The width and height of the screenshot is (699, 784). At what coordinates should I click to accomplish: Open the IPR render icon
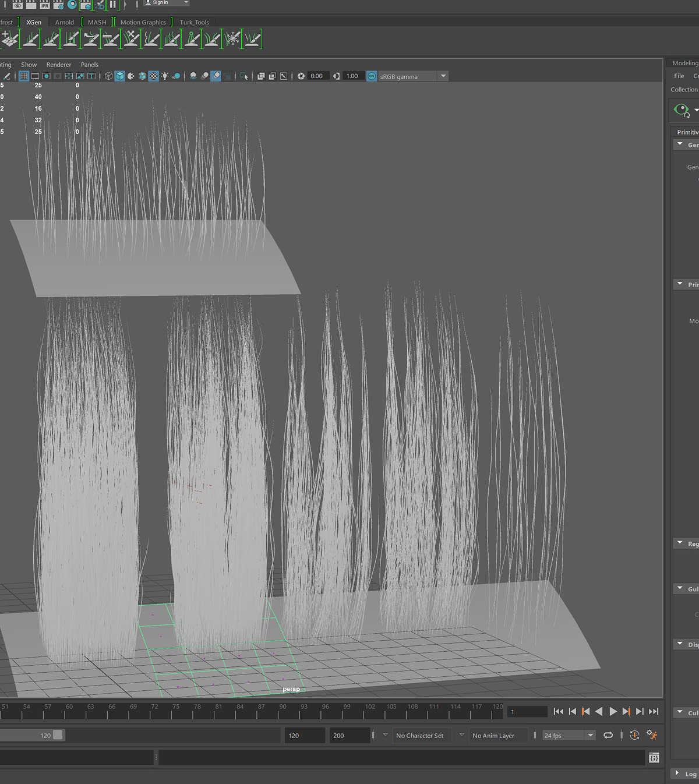45,4
